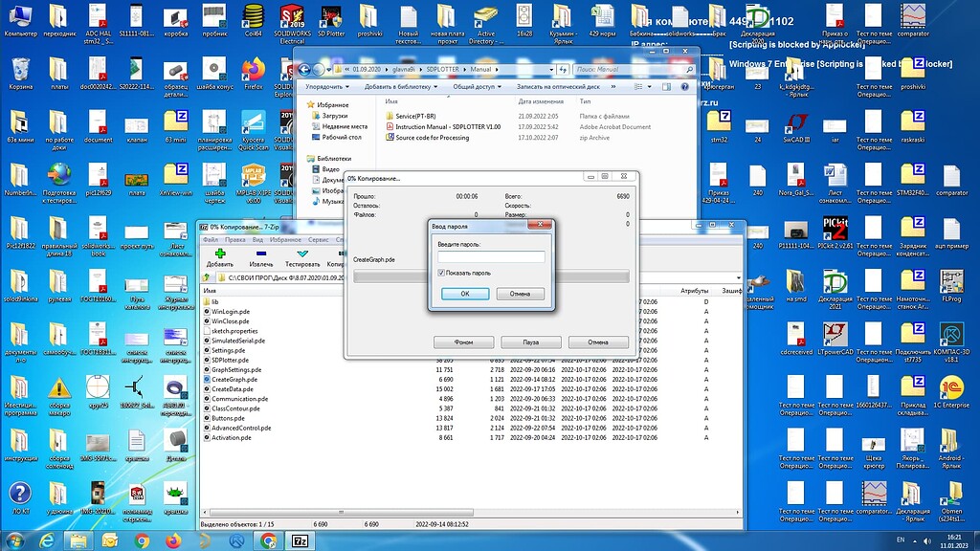The height and width of the screenshot is (551, 980).
Task: Select the SDPlotter.pde file in 7-Zip list
Action: click(230, 360)
